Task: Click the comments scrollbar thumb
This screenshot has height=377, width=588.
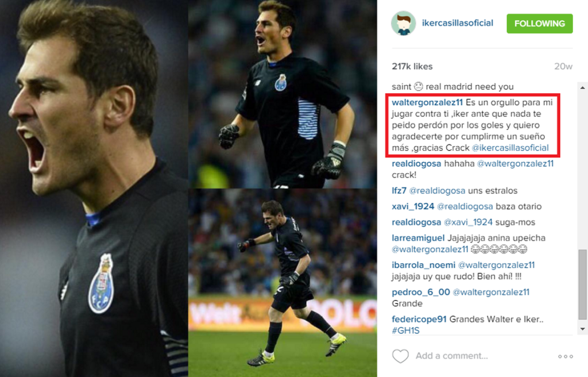Action: coord(582,284)
